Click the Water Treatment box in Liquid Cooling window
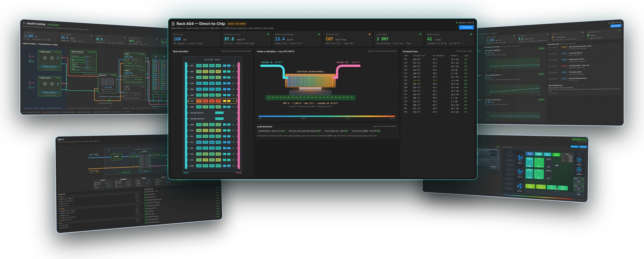Screen dimensions: 644x259 [x=83, y=61]
